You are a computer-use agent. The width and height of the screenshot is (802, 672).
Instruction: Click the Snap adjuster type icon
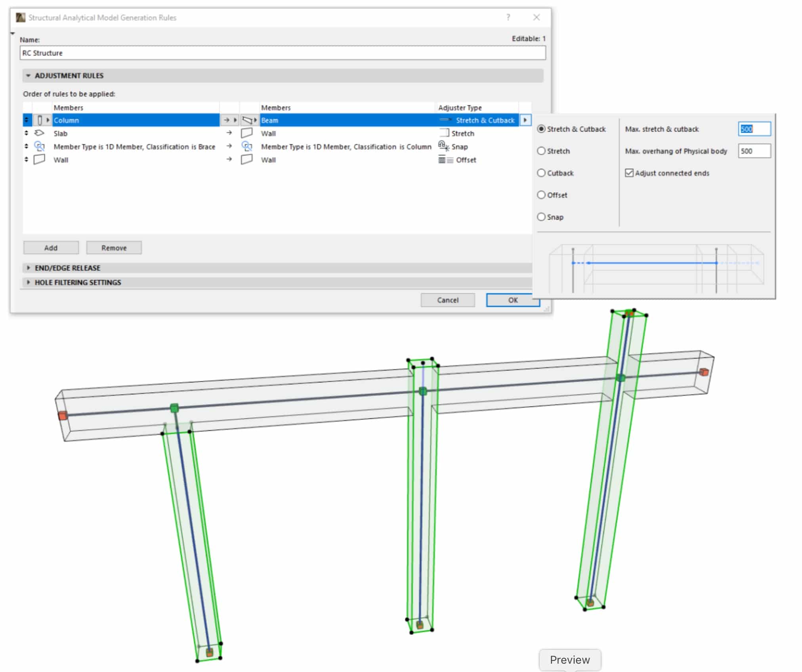(x=443, y=146)
